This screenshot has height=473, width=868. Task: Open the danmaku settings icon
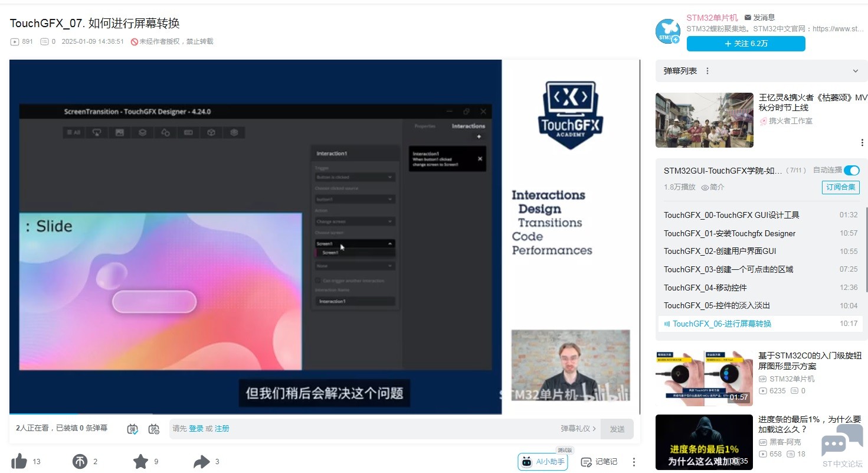tap(154, 429)
